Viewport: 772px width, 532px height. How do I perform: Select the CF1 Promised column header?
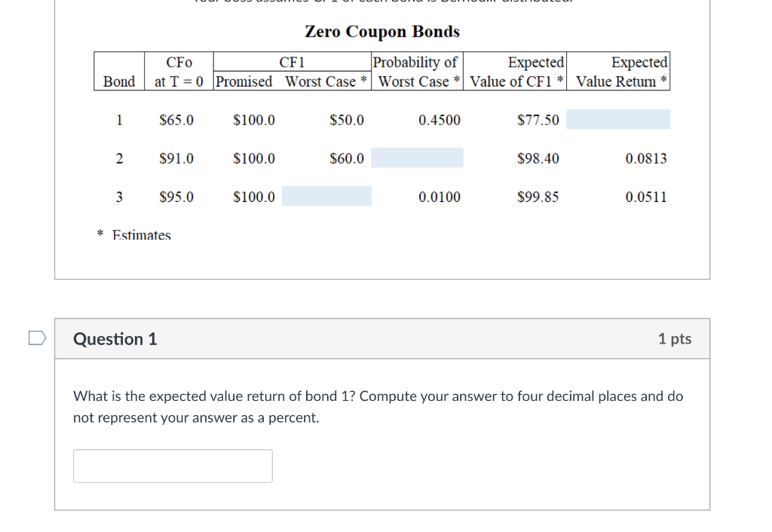[x=244, y=81]
